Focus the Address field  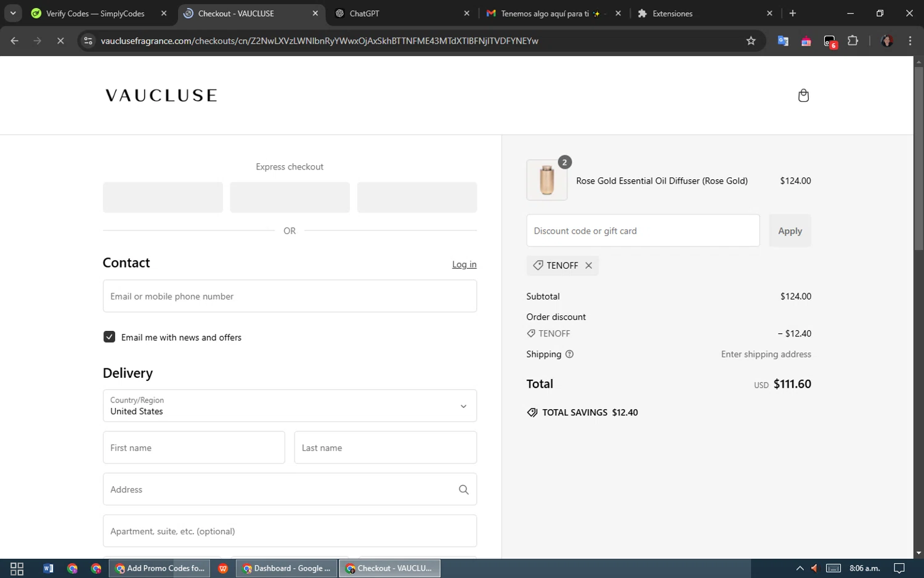pos(290,490)
